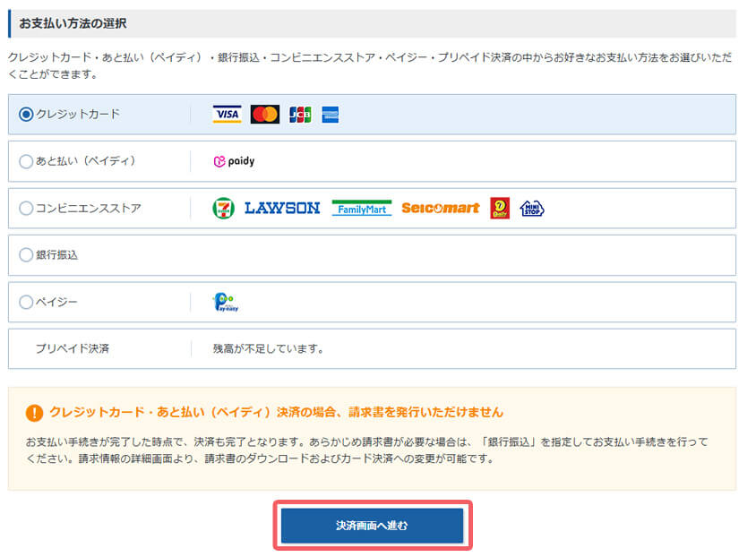Click the 決済画面へ進む button
Image resolution: width=756 pixels, height=557 pixels.
tap(373, 525)
